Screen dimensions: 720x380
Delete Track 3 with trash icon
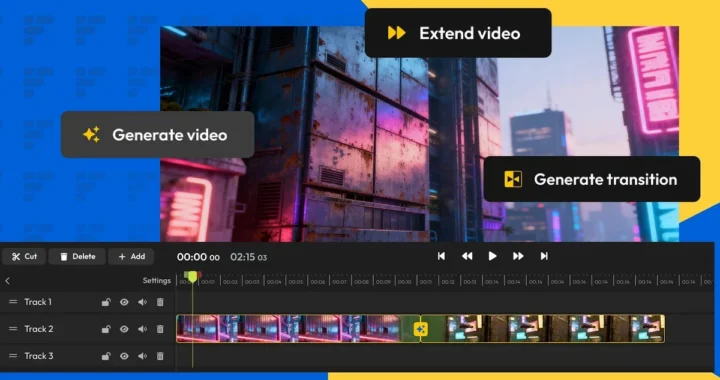point(160,356)
